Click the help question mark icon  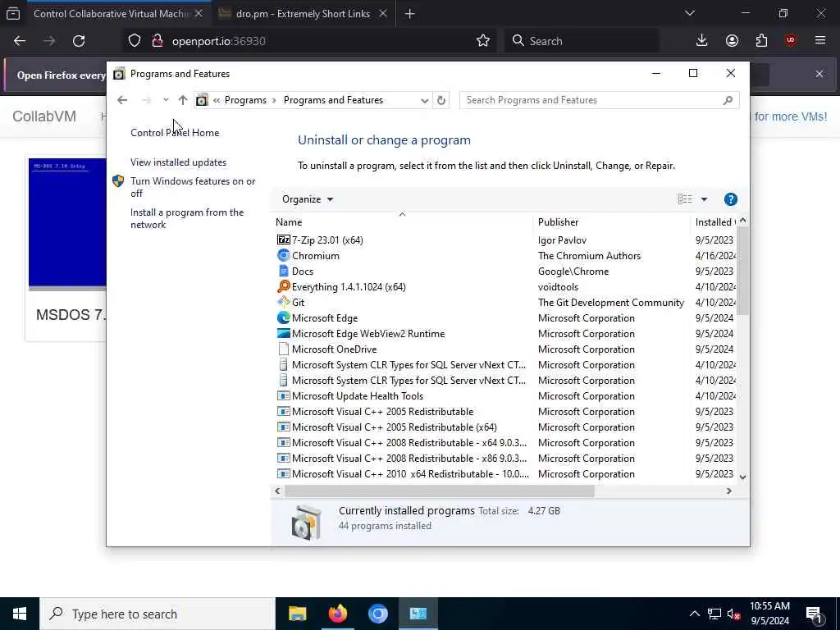[730, 199]
